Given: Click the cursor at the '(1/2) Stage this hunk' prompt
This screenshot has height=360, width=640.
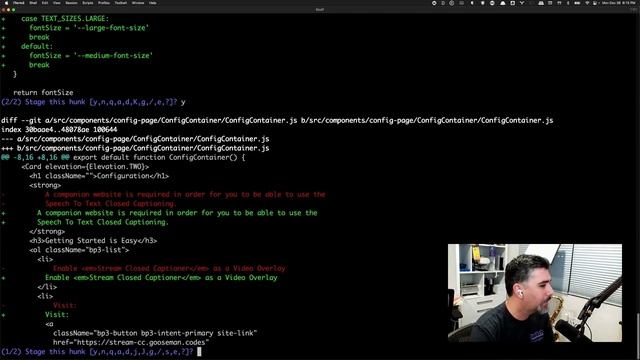Looking at the screenshot, I should [x=199, y=352].
